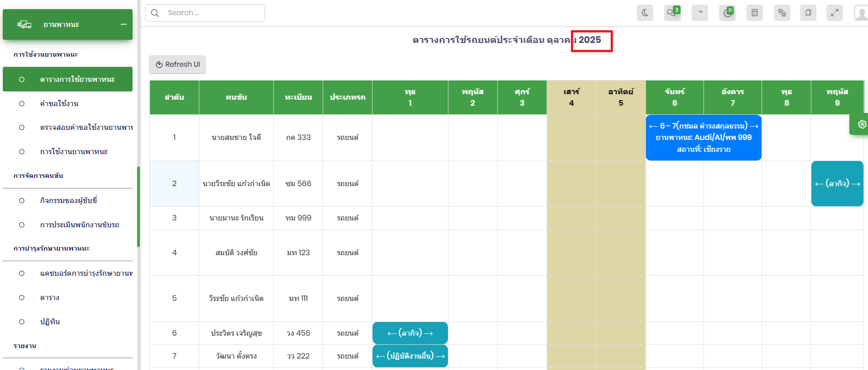Select คำขอใช้งาน in the sidebar
This screenshot has height=370, width=868.
pyautogui.click(x=59, y=103)
